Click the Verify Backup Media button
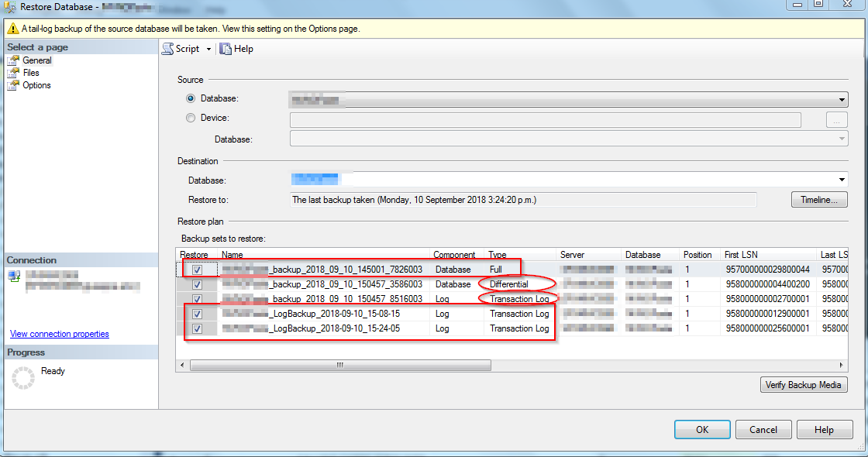868x457 pixels. point(804,384)
